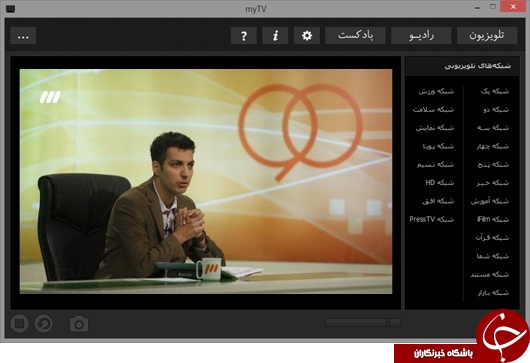This screenshot has width=530, height=363.
Task: Click the myTV app icon in title bar
Action: point(10,9)
